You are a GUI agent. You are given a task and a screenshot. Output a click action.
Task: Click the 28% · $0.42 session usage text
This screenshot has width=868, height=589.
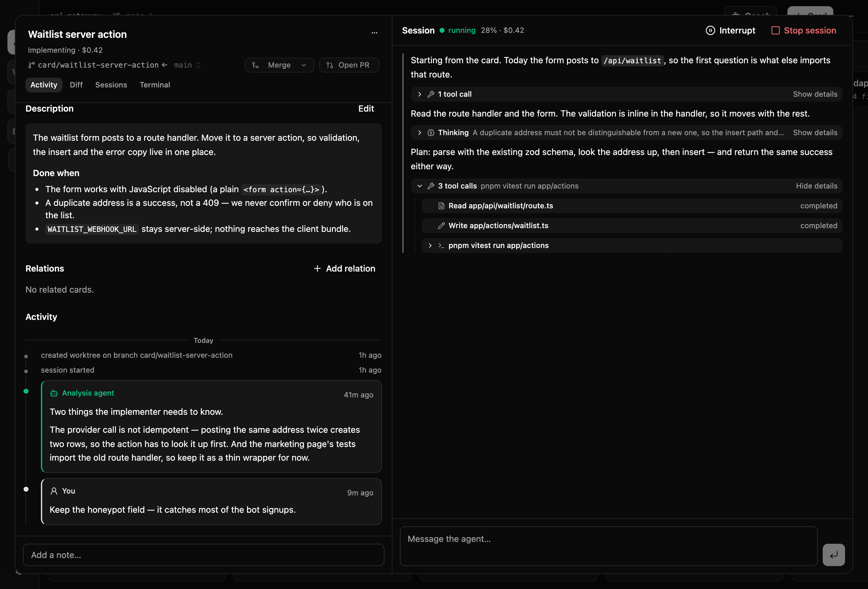pyautogui.click(x=502, y=30)
